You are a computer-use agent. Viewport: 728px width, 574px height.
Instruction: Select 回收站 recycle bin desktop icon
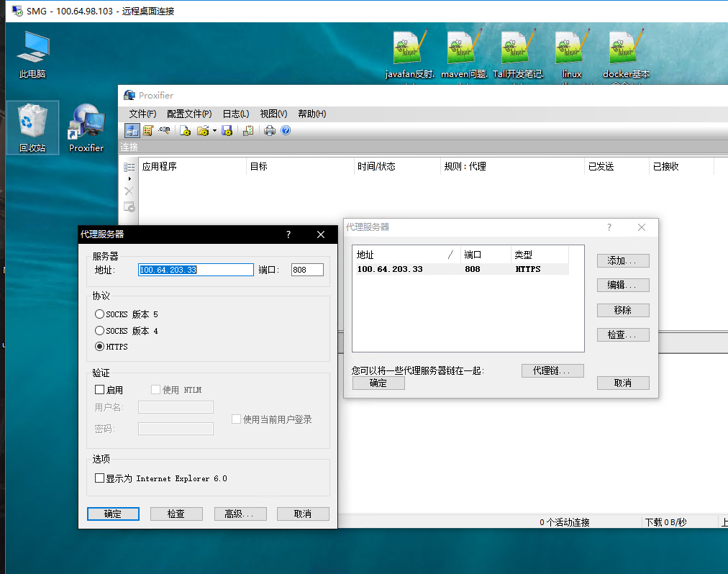(x=32, y=128)
